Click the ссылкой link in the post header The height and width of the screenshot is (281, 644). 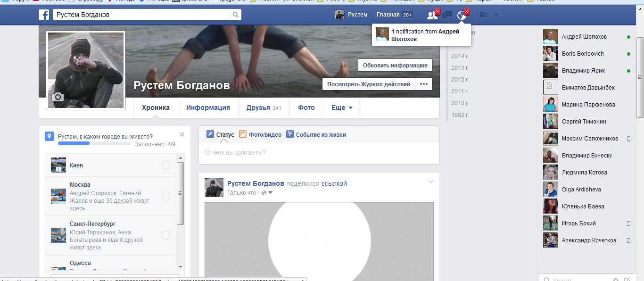tap(334, 183)
